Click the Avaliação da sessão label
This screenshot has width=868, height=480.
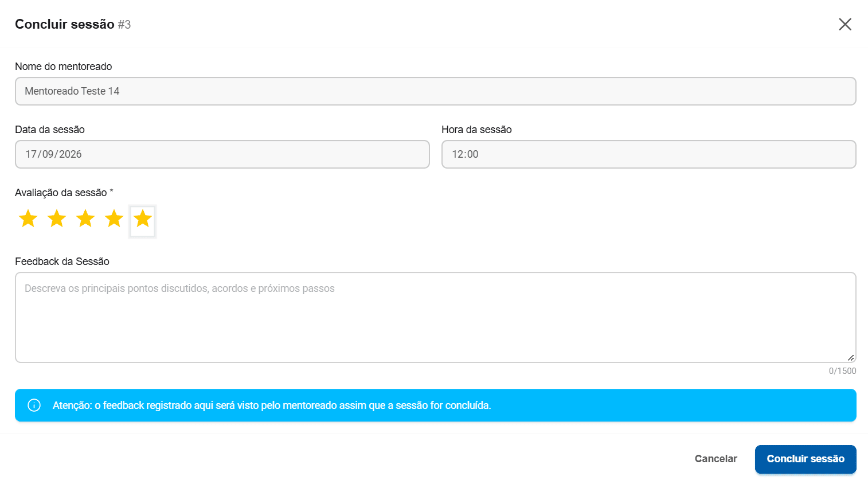point(64,193)
